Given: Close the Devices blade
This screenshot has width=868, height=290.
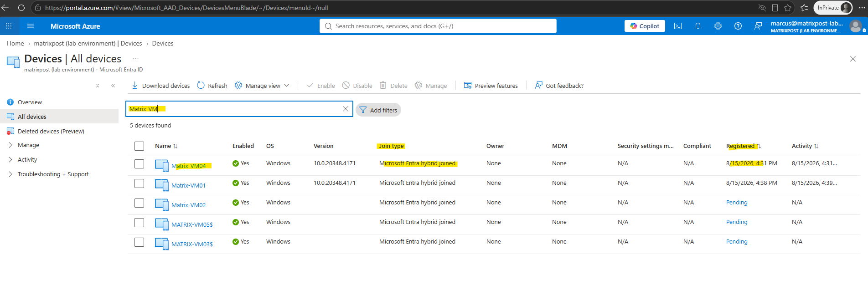Looking at the screenshot, I should (853, 59).
